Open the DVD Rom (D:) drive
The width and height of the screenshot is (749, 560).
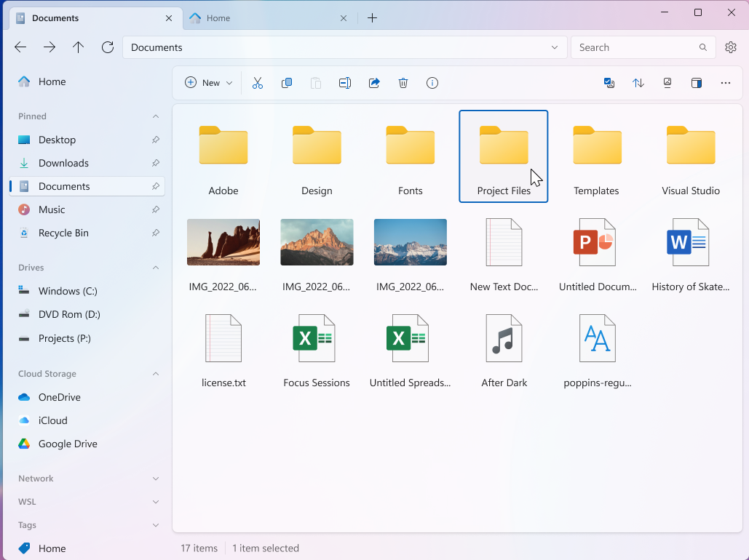[87, 315]
